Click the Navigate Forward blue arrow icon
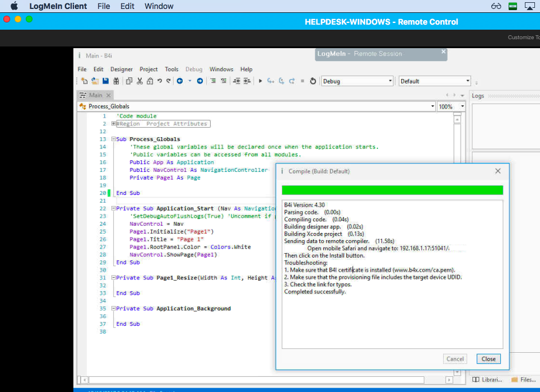540x392 pixels. [x=199, y=81]
